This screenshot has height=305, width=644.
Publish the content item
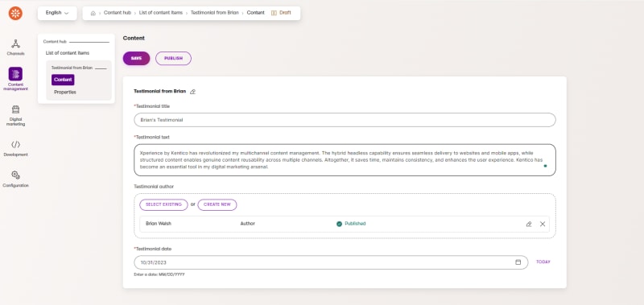(x=173, y=58)
